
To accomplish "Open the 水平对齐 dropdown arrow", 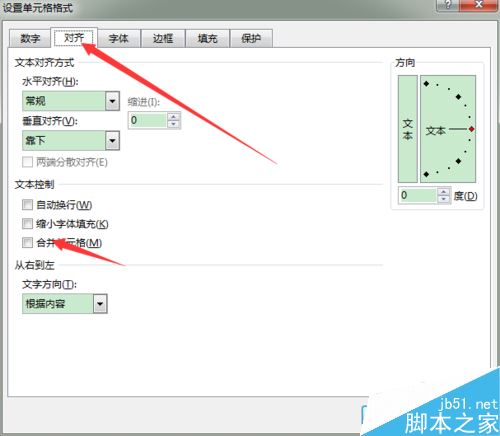I will [x=112, y=101].
